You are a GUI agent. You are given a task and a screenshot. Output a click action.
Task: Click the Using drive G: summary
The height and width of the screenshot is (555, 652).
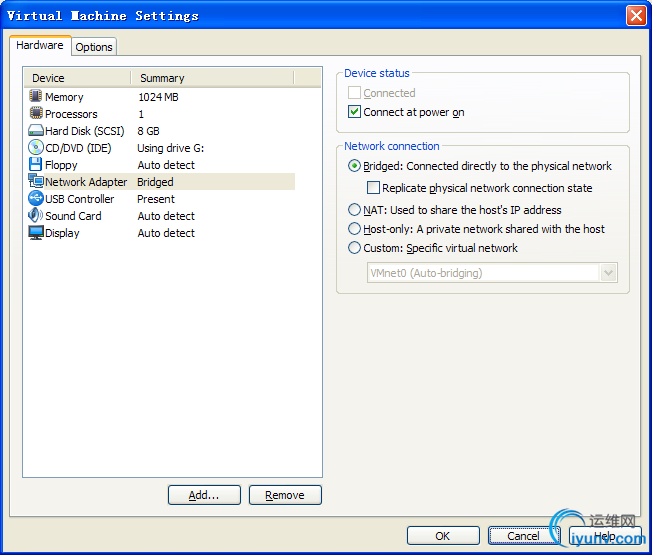(171, 148)
